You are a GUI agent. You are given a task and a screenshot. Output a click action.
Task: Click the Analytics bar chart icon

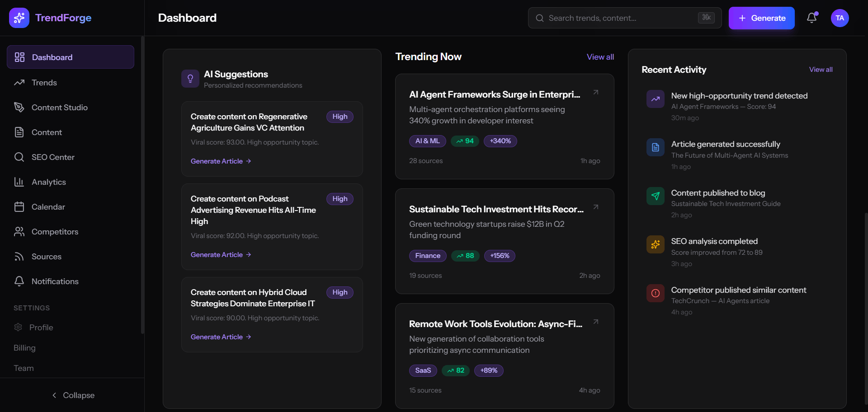19,182
